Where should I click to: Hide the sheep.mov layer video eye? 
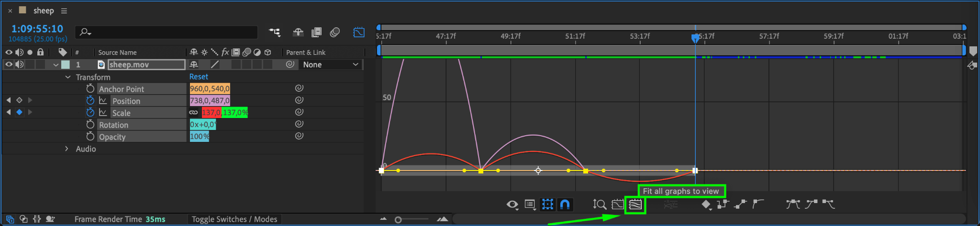[x=9, y=65]
